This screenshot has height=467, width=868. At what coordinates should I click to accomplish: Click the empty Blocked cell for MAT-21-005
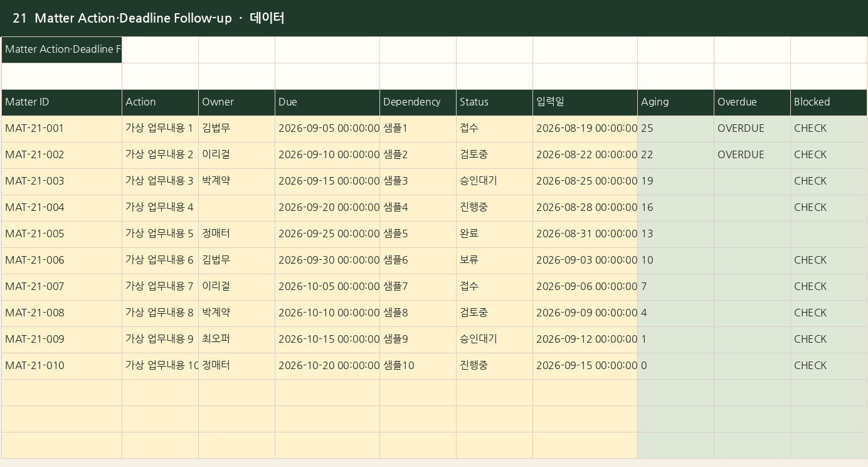point(828,234)
